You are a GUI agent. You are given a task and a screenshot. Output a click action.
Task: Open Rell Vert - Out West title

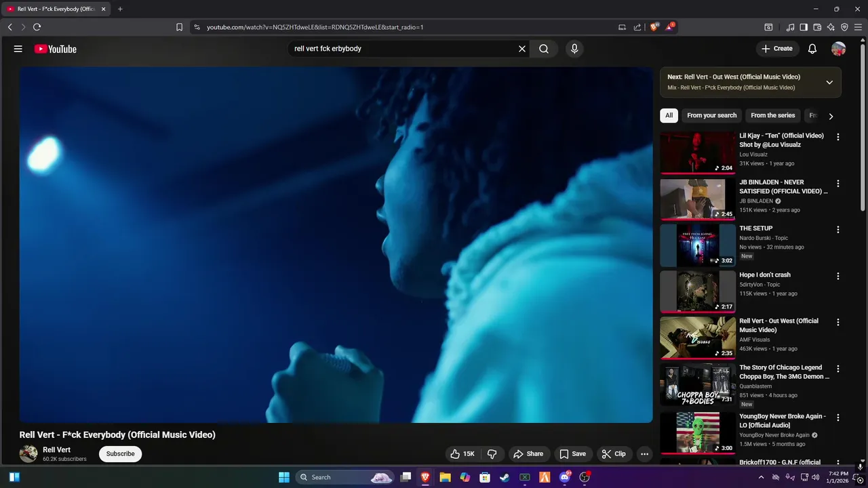pos(778,325)
